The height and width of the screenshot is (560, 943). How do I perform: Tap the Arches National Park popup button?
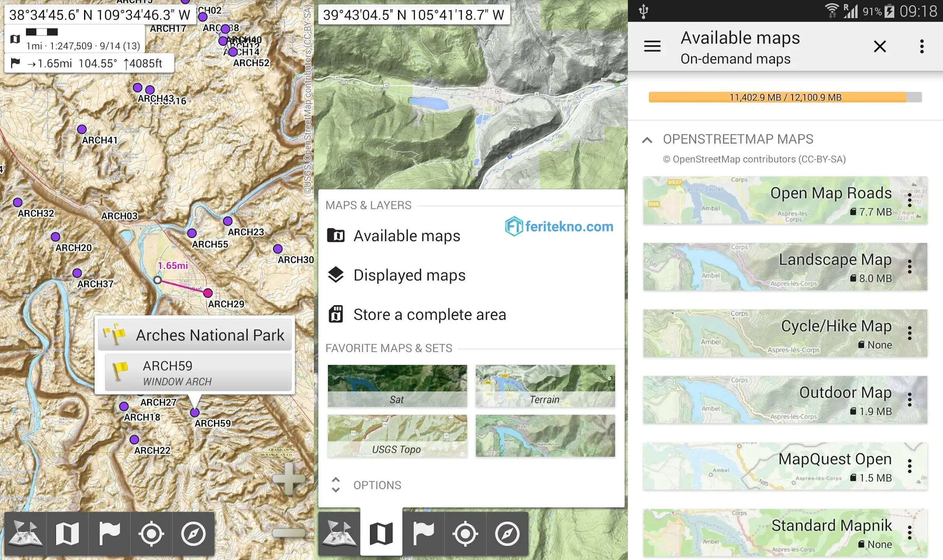click(x=195, y=335)
